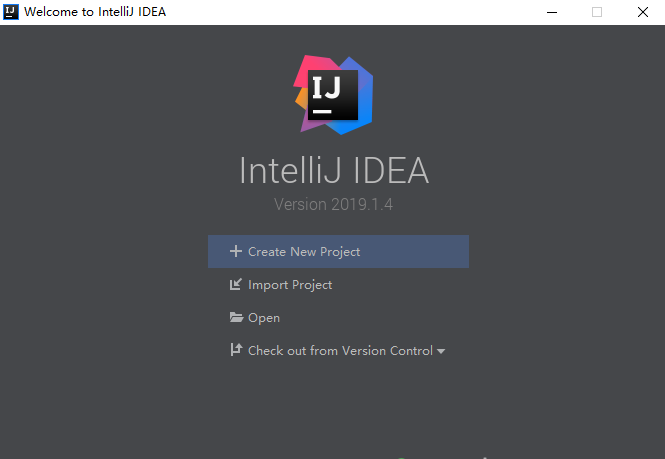665x459 pixels.
Task: Click the disabled maximize window button
Action: (597, 12)
